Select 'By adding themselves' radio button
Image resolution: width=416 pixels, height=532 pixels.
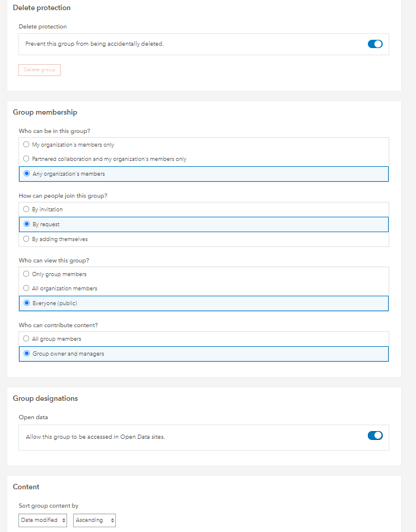26,239
